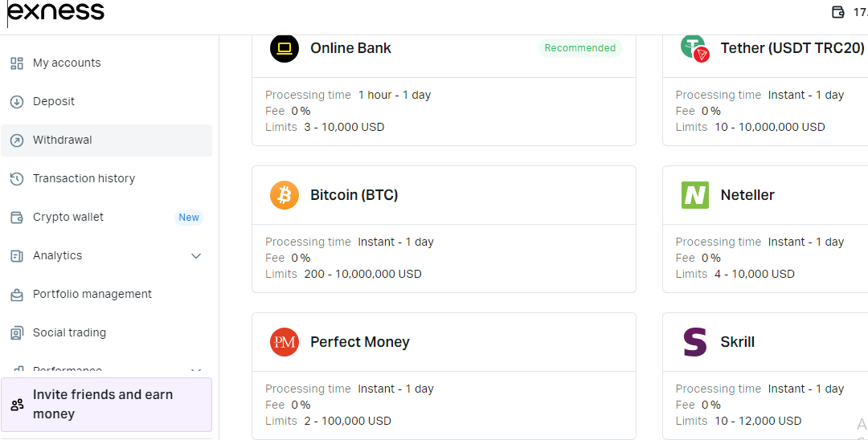Expand the Analytics menu chevron
This screenshot has width=868, height=440.
(195, 256)
